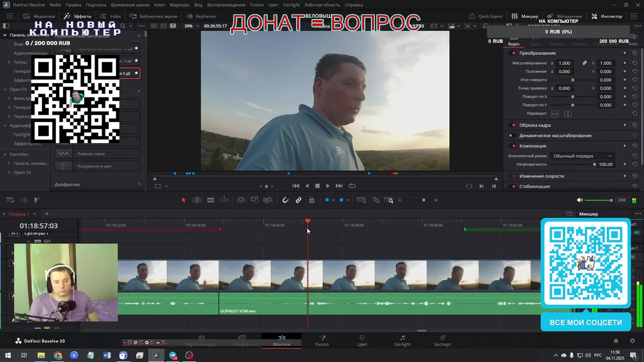
Task: Open the Keyframes panel
Action: tap(201, 16)
